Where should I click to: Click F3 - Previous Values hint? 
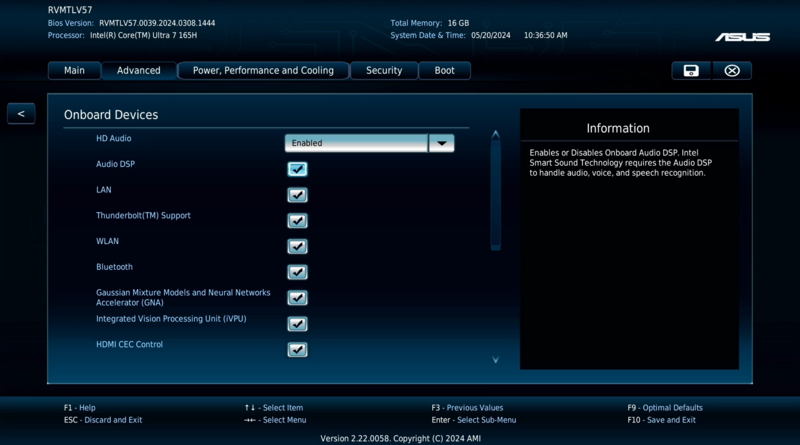click(x=467, y=408)
